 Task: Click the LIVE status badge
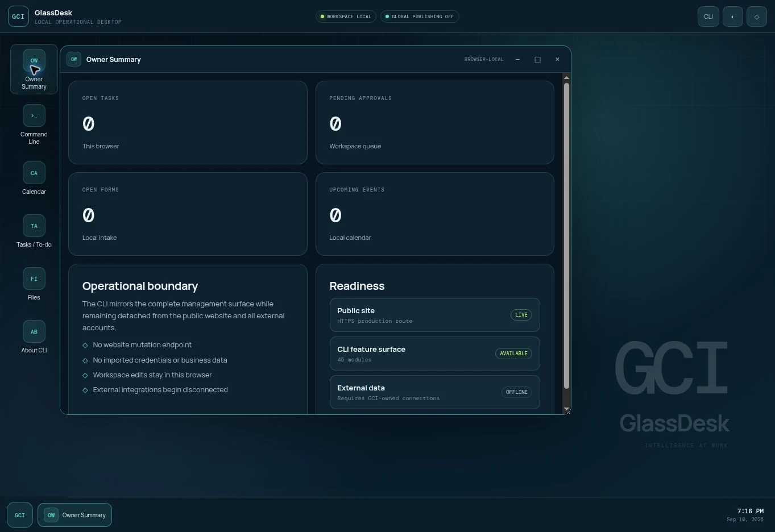click(521, 315)
